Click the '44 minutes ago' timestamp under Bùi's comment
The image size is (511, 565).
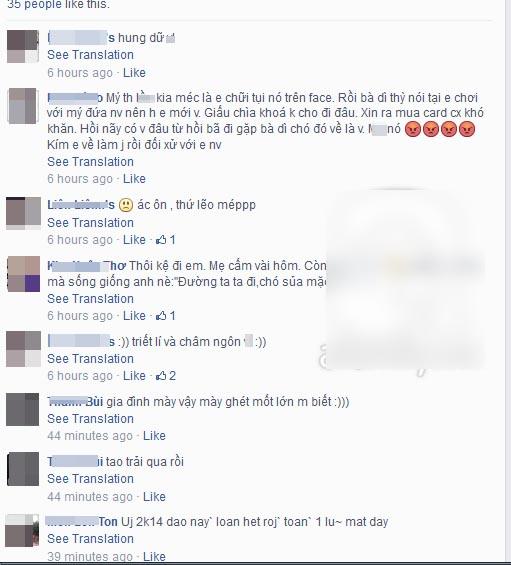[90, 436]
